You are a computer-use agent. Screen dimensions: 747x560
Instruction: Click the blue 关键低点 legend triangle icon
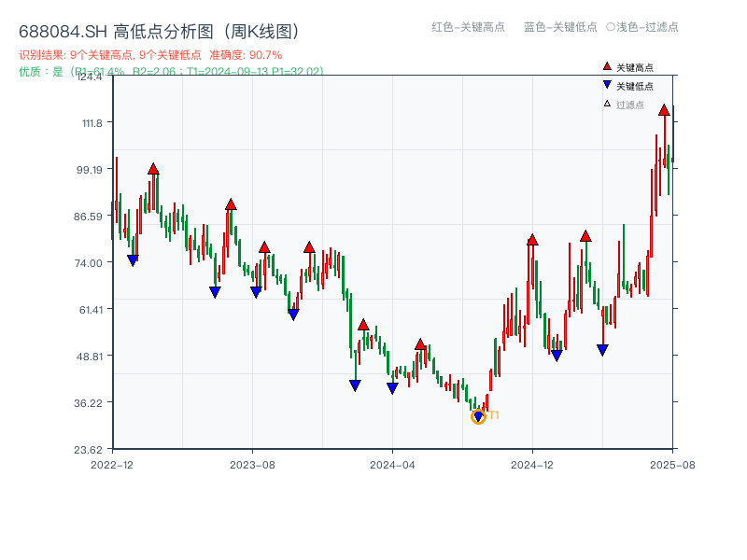[606, 83]
